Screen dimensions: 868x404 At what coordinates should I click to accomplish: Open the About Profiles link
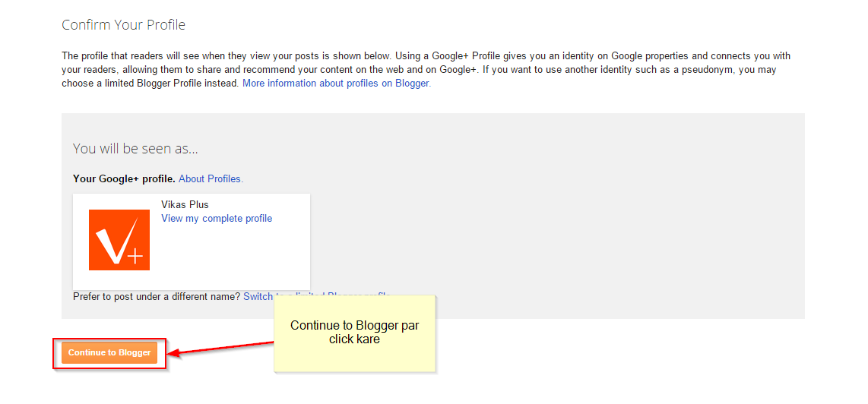(x=211, y=178)
